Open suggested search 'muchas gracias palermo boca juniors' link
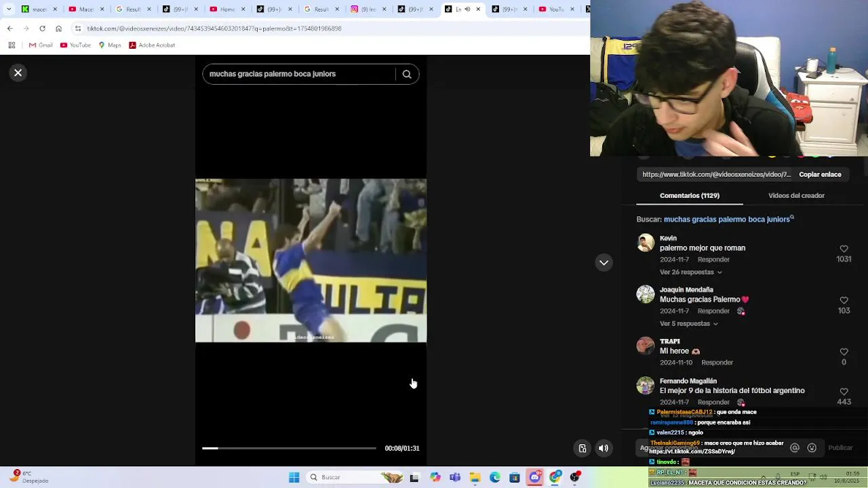Screen dimensions: 868x488 pos(728,219)
